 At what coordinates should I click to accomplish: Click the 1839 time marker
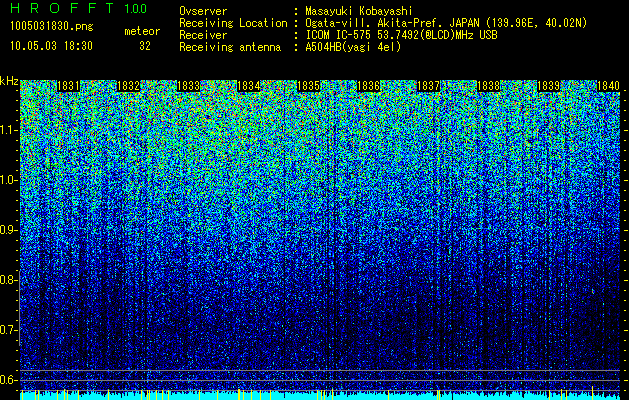pos(548,86)
